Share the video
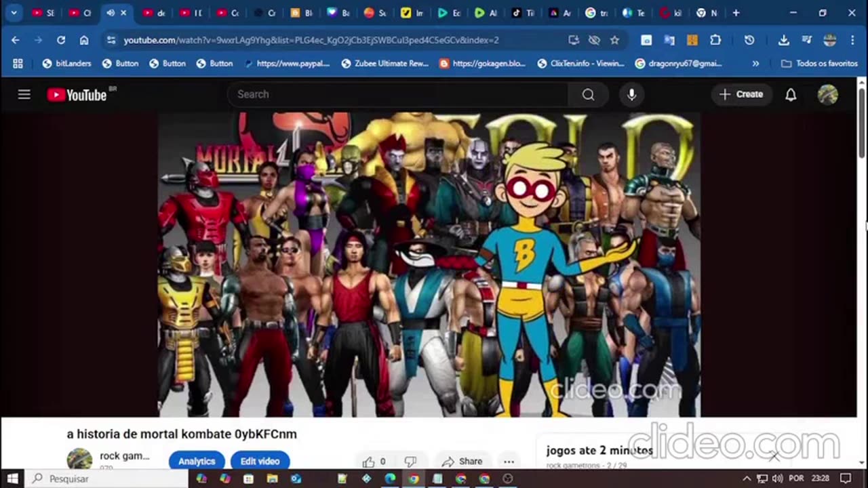The height and width of the screenshot is (488, 868). 462,462
